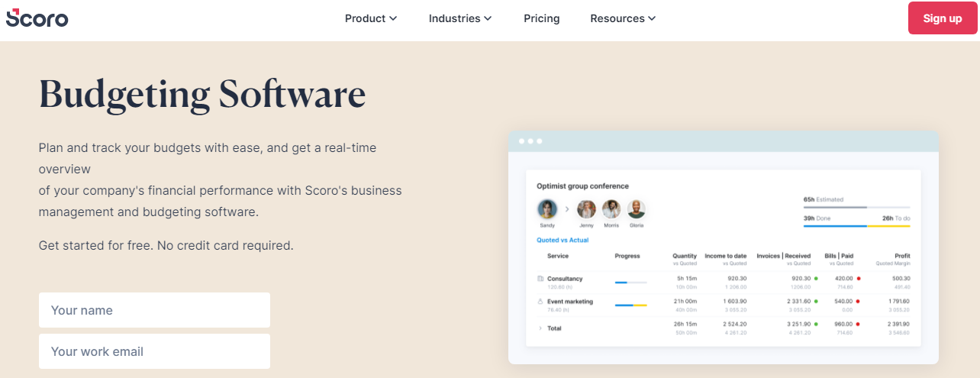Open the Resources dropdown menu
This screenshot has width=980, height=378.
(623, 18)
